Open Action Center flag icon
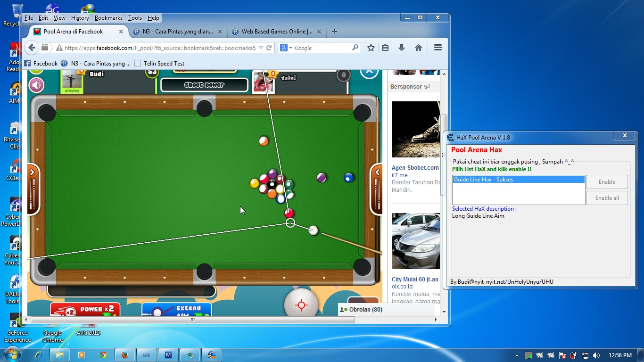Viewport: 644px width, 362px height. [562, 355]
